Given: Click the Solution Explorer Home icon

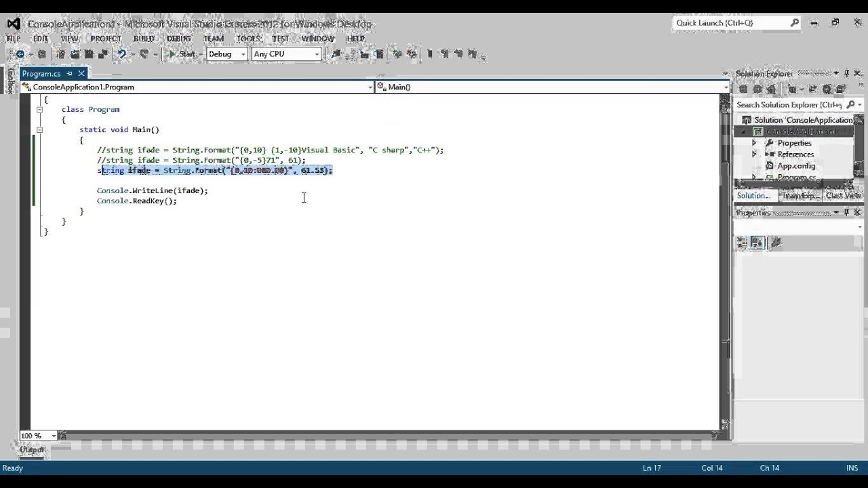Looking at the screenshot, I should pyautogui.click(x=772, y=89).
